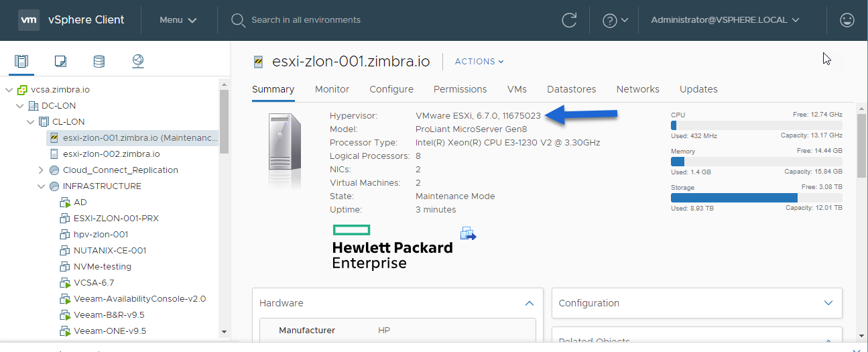Open the Administrator@VSPHERE.LOCAL user dropdown
868x352 pixels.
coord(725,20)
